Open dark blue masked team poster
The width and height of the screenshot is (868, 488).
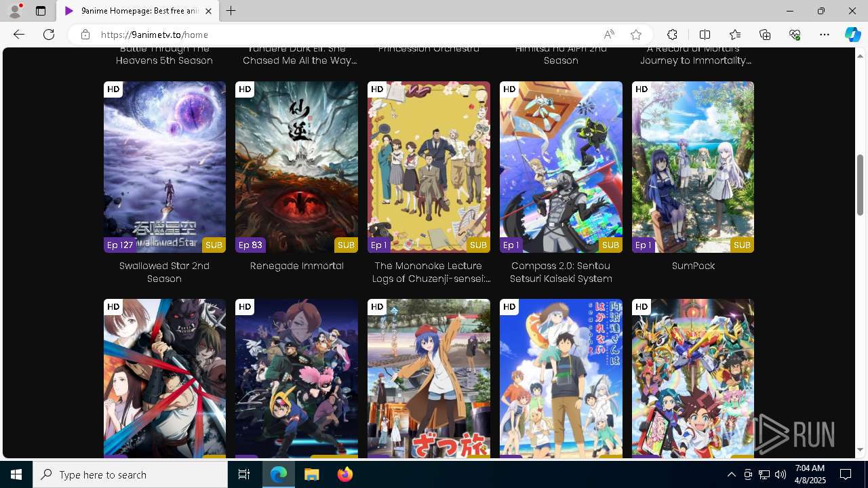(296, 378)
